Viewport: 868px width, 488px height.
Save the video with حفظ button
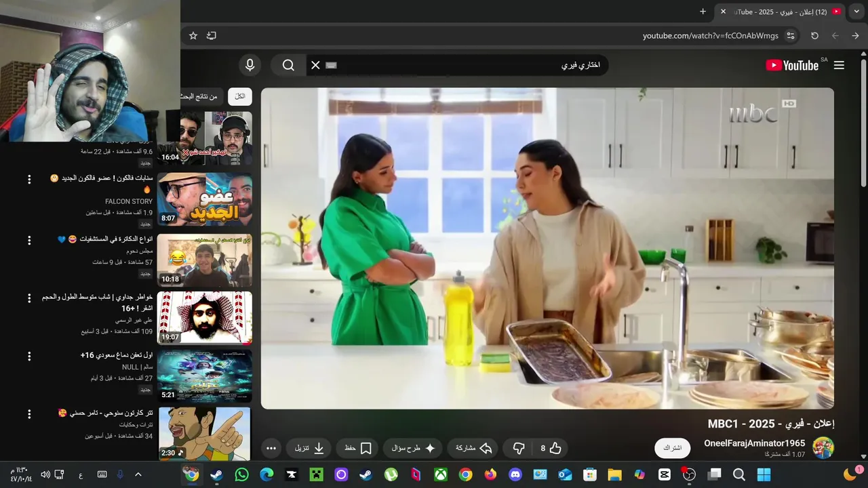click(x=358, y=448)
